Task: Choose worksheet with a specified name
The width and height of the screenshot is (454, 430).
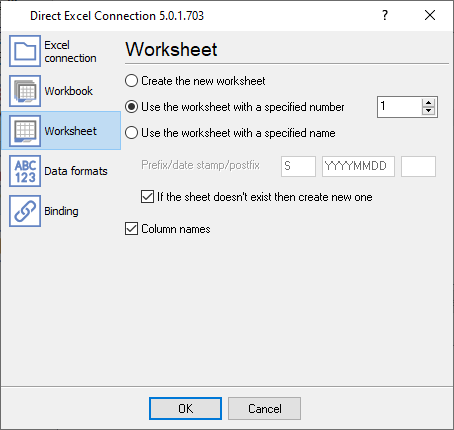Action: point(230,133)
